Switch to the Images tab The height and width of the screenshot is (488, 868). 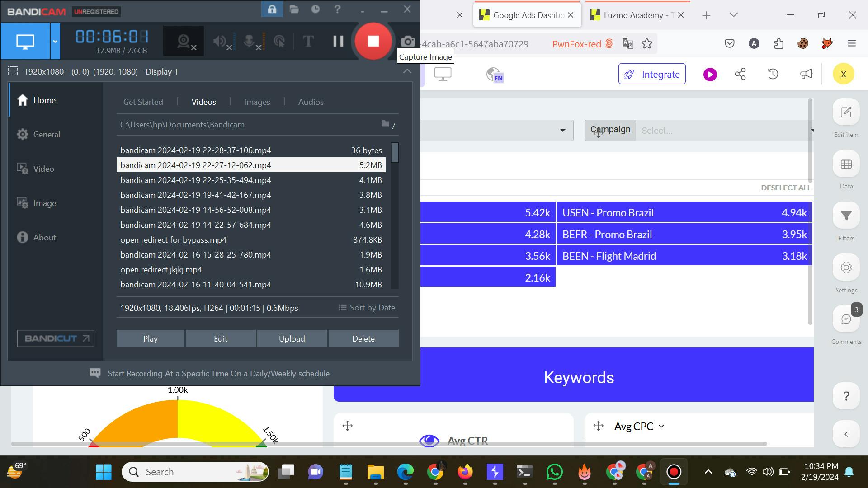point(257,102)
